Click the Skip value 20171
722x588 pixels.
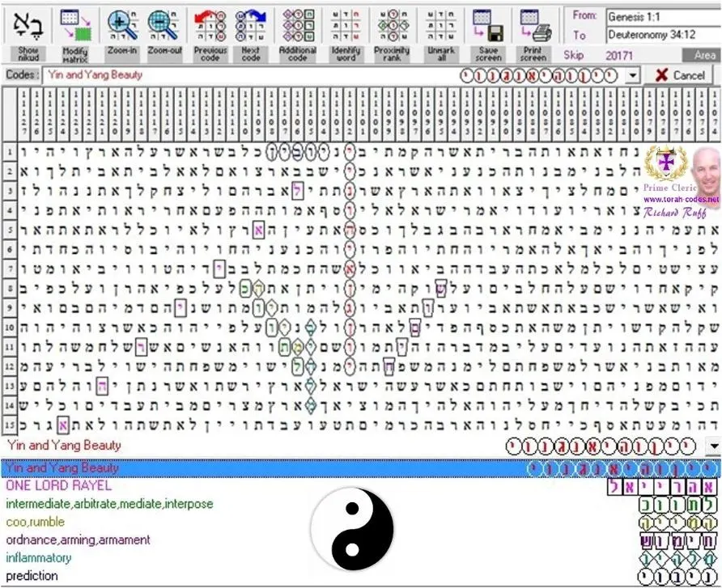pos(619,56)
